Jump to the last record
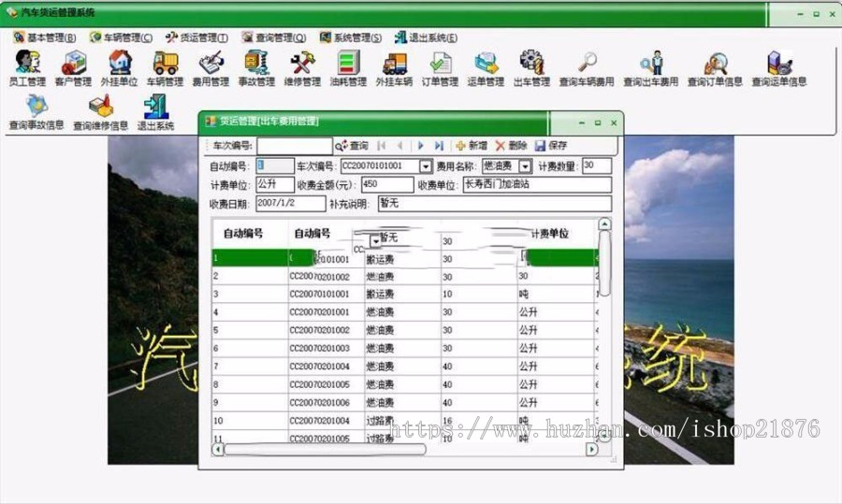 pos(439,146)
